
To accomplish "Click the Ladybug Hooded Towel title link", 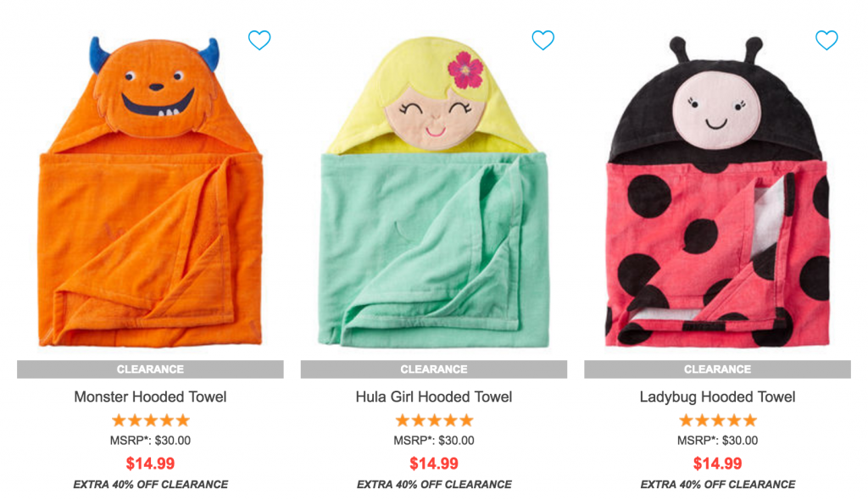I will click(717, 397).
